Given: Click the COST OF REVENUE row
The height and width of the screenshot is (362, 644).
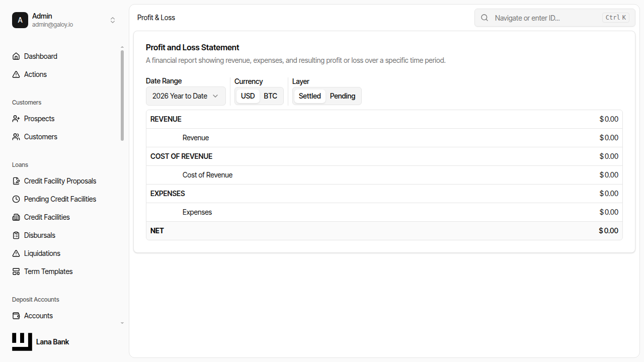Looking at the screenshot, I should 384,156.
